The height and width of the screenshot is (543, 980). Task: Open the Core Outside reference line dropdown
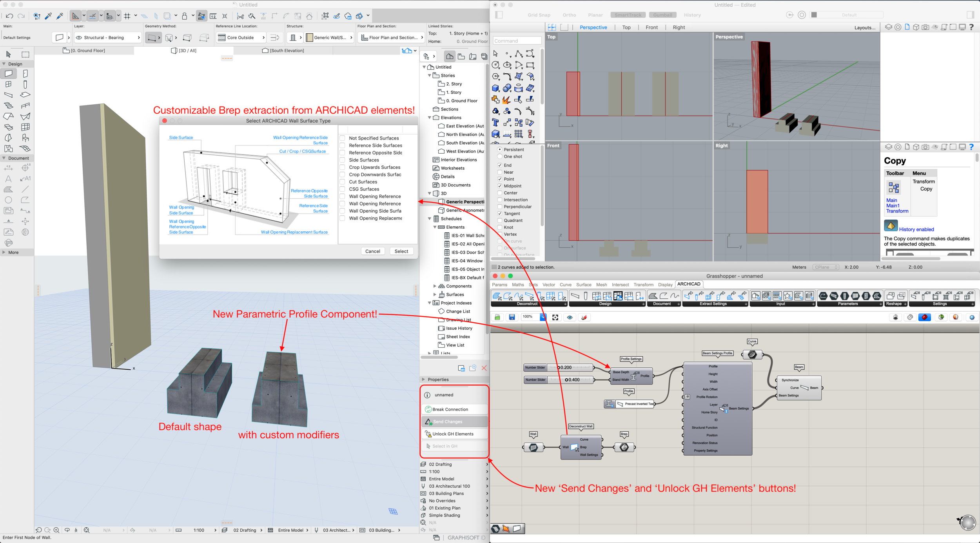[241, 38]
